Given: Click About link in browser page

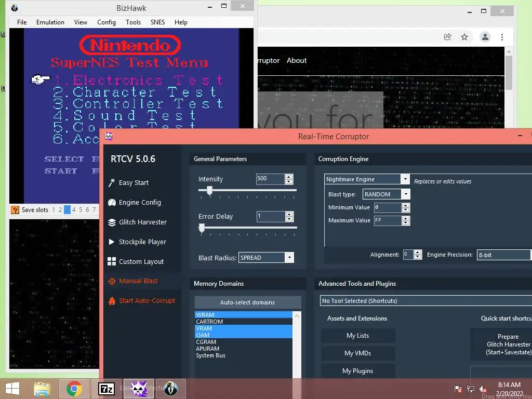Looking at the screenshot, I should (297, 60).
